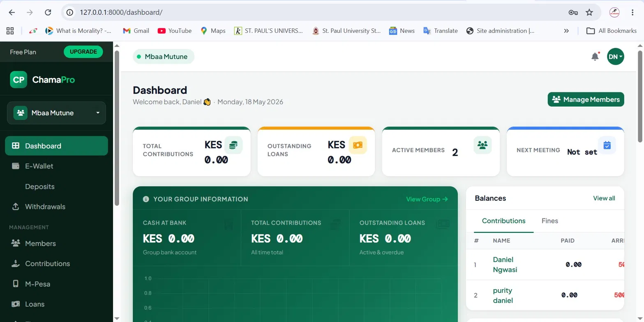The width and height of the screenshot is (644, 322).
Task: Open the Site administration bookmark
Action: pos(500,31)
